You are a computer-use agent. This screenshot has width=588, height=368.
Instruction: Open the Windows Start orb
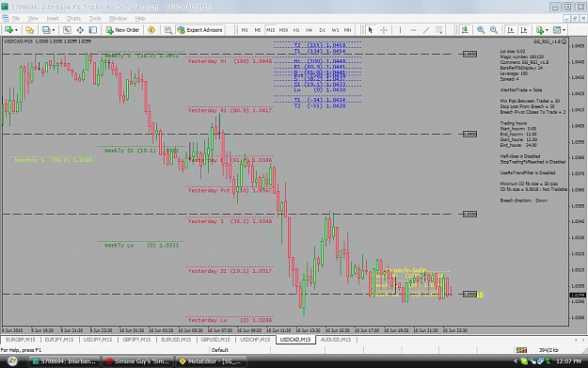[x=12, y=361]
